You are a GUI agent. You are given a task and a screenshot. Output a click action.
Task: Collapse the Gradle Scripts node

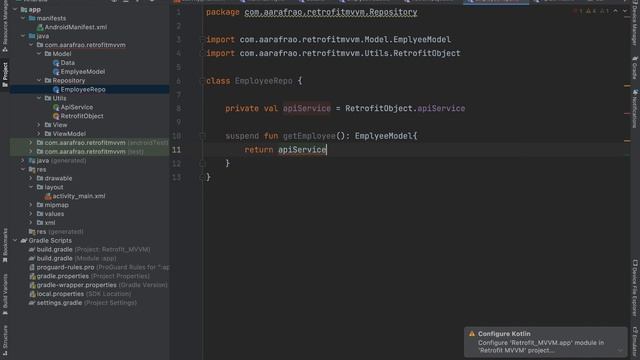click(x=16, y=240)
